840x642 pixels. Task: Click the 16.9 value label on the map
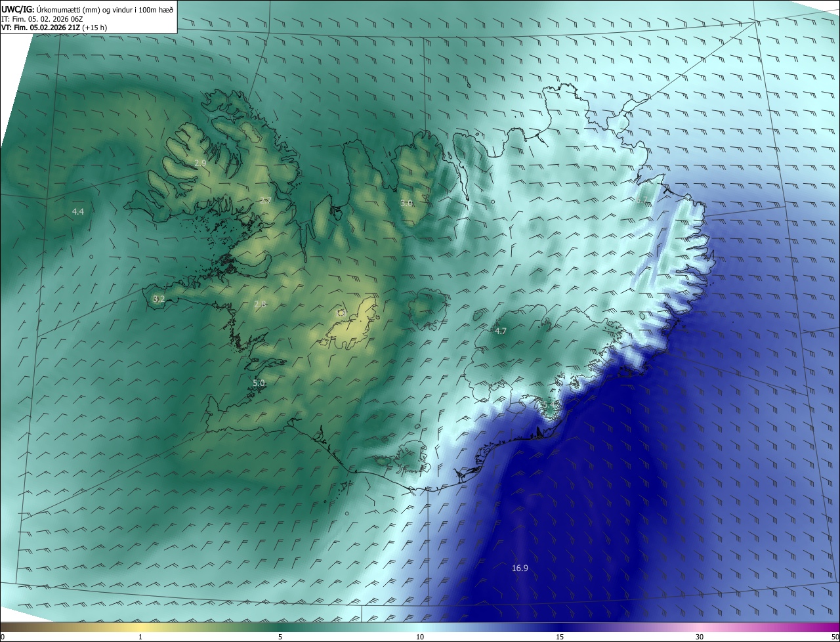click(x=520, y=568)
